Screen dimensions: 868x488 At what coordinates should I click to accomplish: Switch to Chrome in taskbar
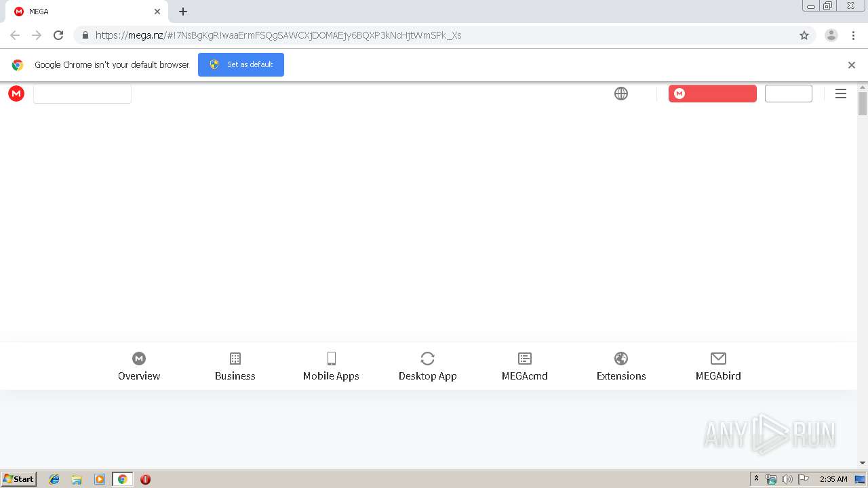122,479
